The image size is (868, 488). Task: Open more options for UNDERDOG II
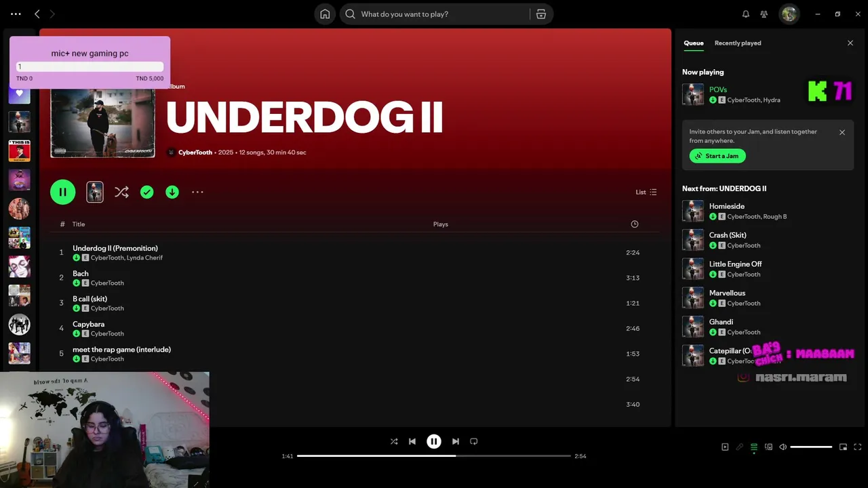point(197,192)
